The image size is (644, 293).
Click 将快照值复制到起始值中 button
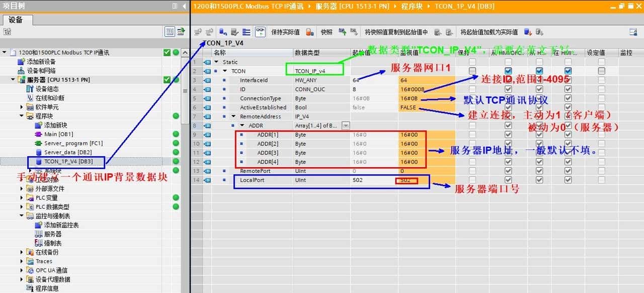pos(396,32)
